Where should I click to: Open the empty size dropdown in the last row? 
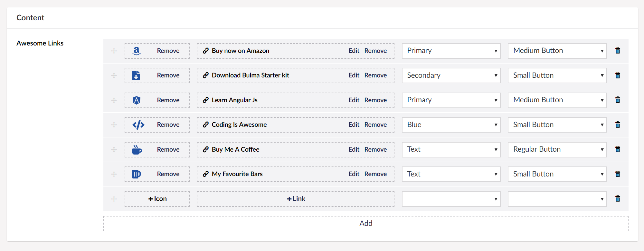[557, 199]
